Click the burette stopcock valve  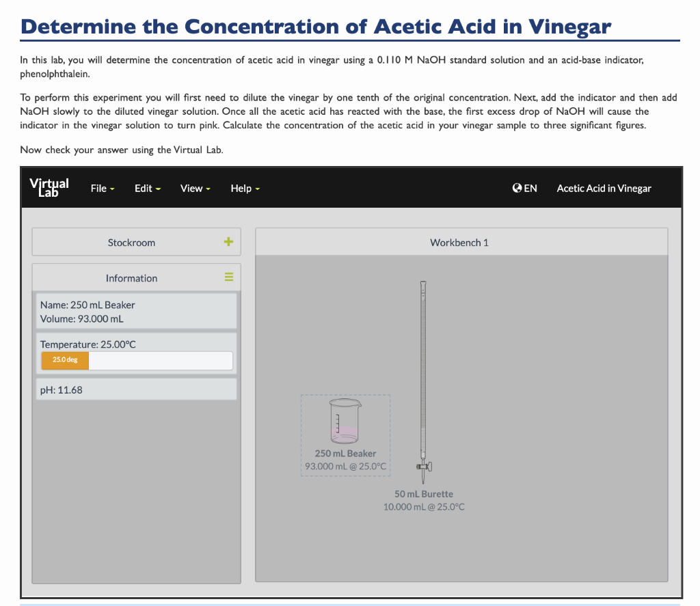pyautogui.click(x=424, y=467)
